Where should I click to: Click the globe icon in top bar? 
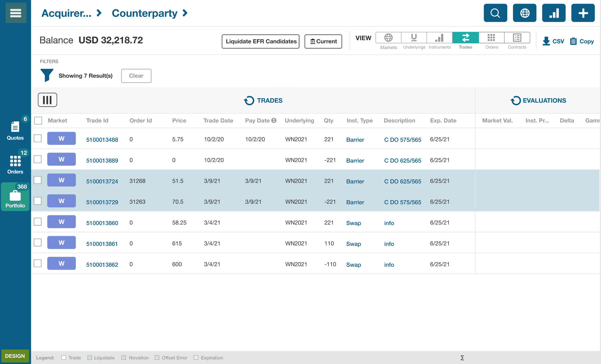[x=524, y=13]
